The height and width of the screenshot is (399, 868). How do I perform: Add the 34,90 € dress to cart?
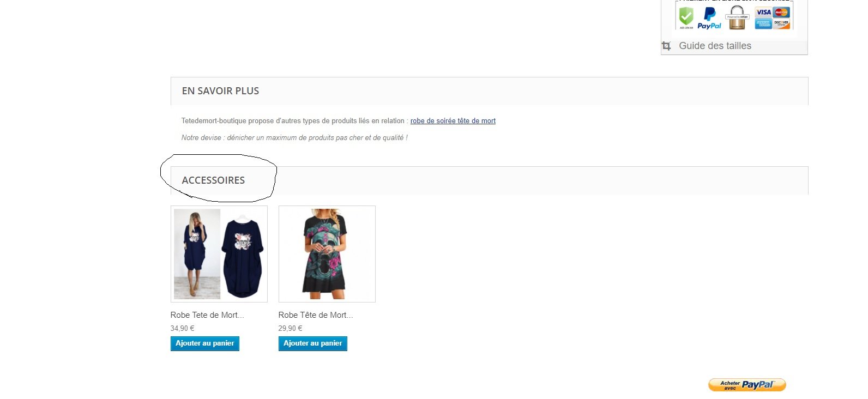coord(205,343)
